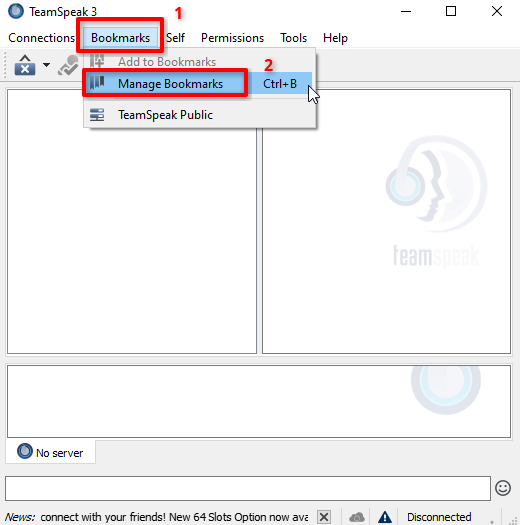Click the news ticker text
The width and height of the screenshot is (520, 525).
click(174, 517)
